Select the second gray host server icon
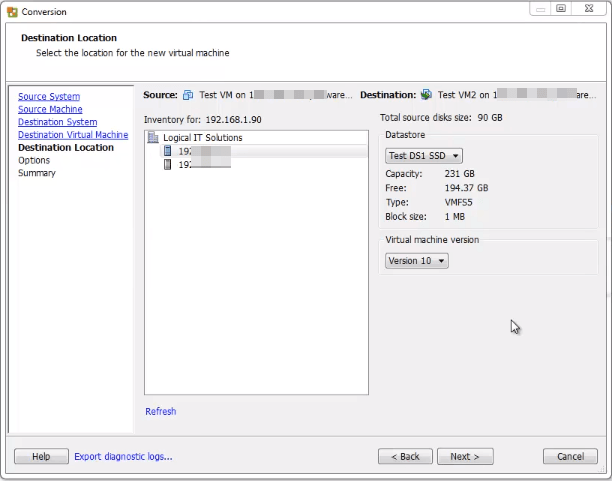Viewport: 612px width, 481px height. [x=167, y=164]
